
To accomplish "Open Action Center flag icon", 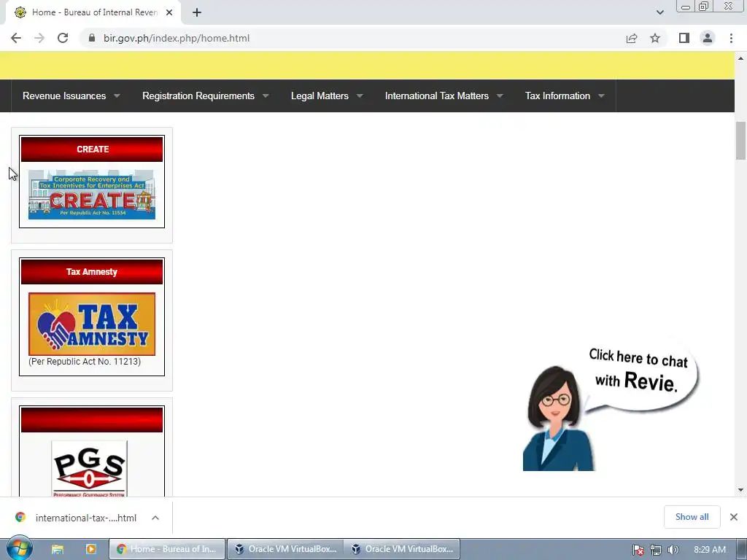I will click(x=638, y=550).
